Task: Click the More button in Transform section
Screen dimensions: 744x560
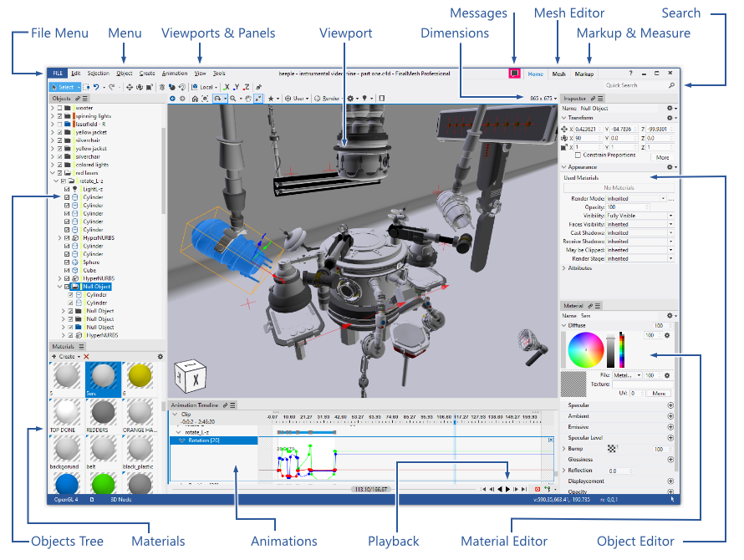Action: coord(663,158)
